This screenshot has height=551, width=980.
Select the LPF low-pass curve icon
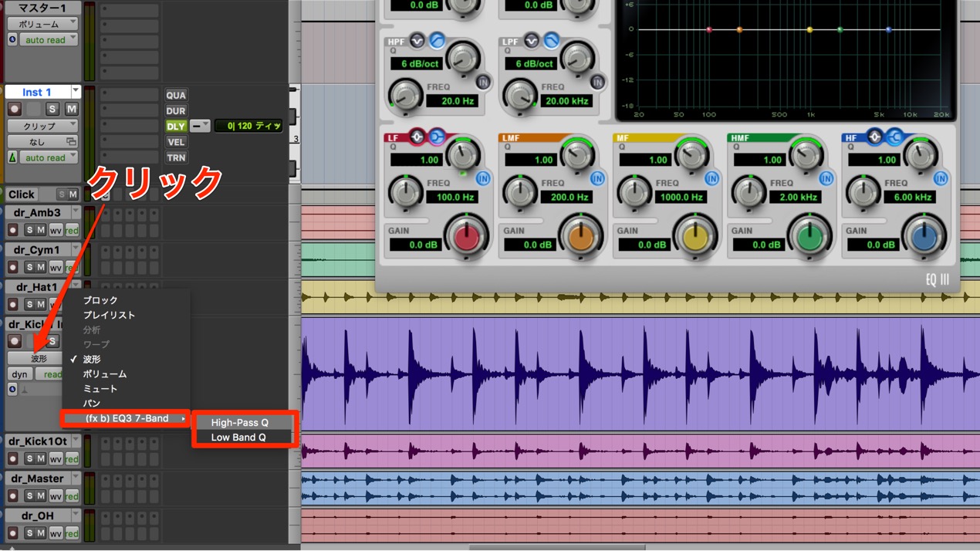552,39
